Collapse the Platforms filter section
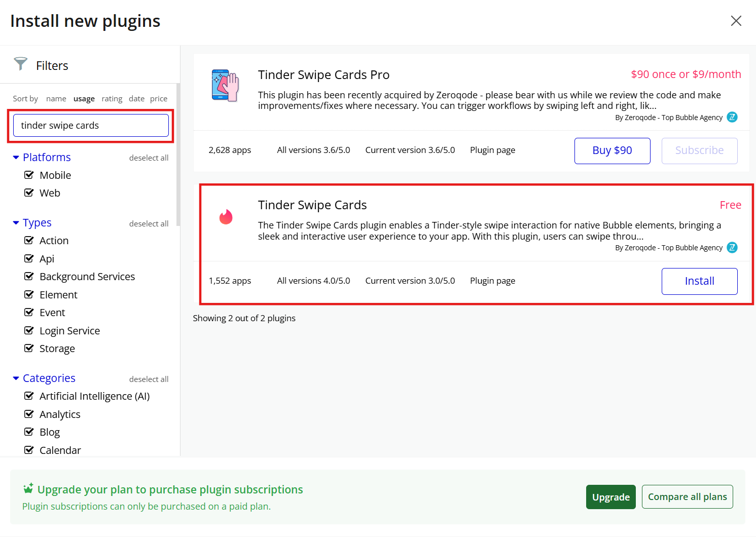756x537 pixels. (x=16, y=158)
